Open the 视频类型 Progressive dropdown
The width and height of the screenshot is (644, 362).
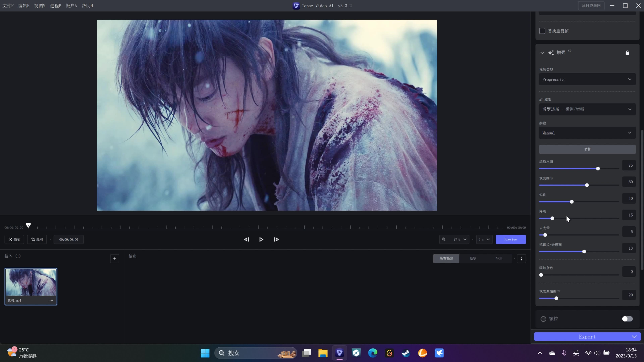click(x=587, y=79)
